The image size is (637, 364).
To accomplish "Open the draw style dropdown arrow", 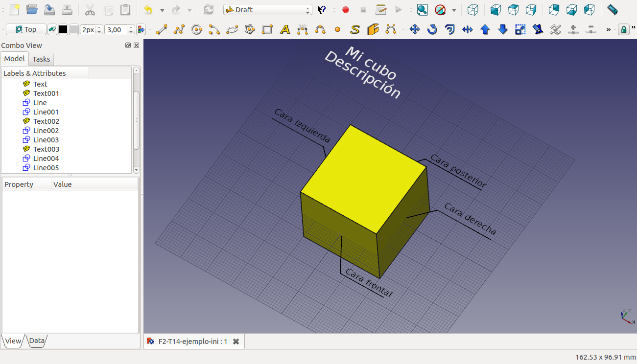I will [x=454, y=10].
